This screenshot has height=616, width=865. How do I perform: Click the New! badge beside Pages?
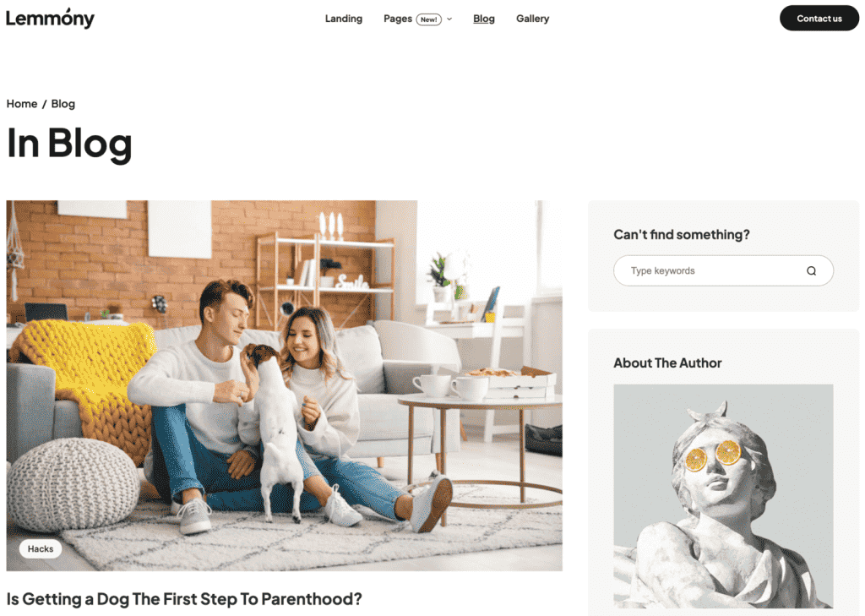point(428,19)
